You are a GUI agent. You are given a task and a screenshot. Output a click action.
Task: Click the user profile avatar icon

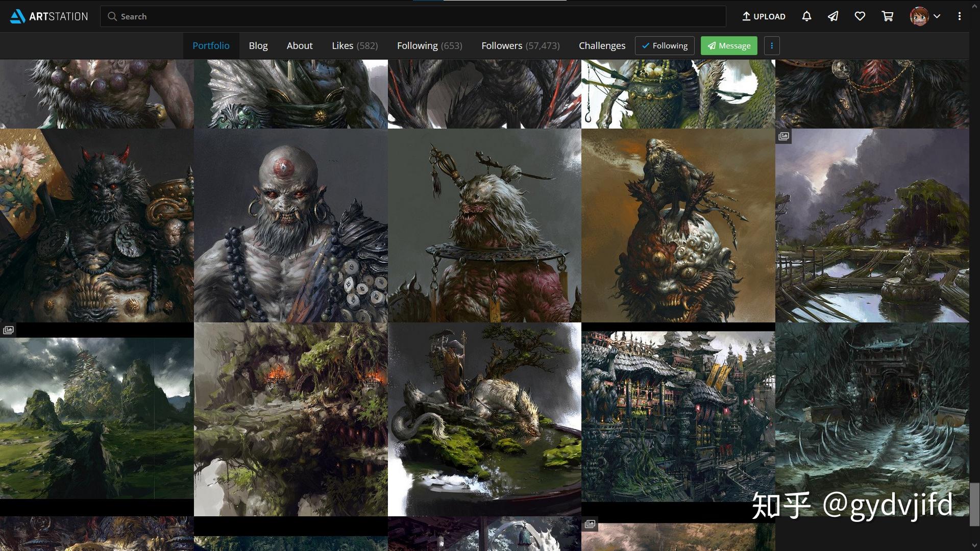(918, 16)
